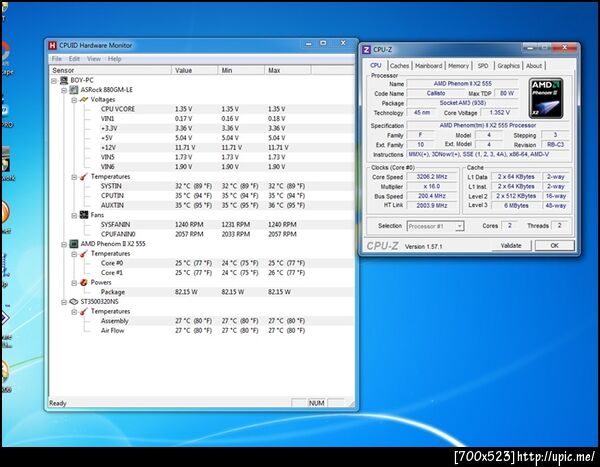Select the Air Flow temperature row
Image resolution: width=600 pixels, height=467 pixels.
click(202, 330)
